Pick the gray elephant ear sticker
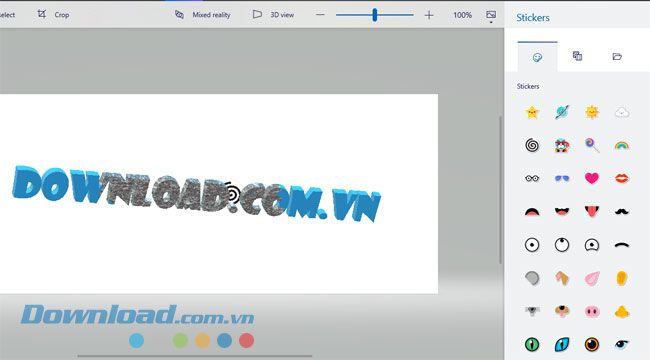The height and width of the screenshot is (360, 650). 532,278
